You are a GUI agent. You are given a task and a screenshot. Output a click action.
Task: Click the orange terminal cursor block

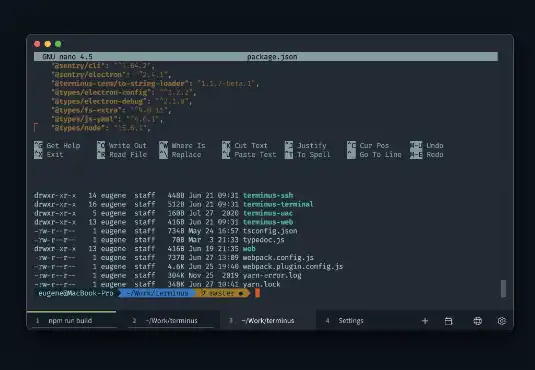[257, 293]
